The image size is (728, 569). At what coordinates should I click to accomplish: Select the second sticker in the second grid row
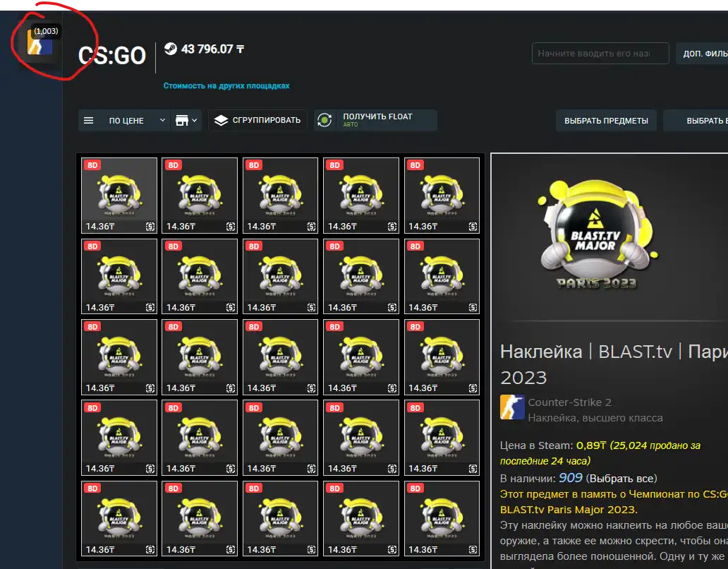(200, 276)
